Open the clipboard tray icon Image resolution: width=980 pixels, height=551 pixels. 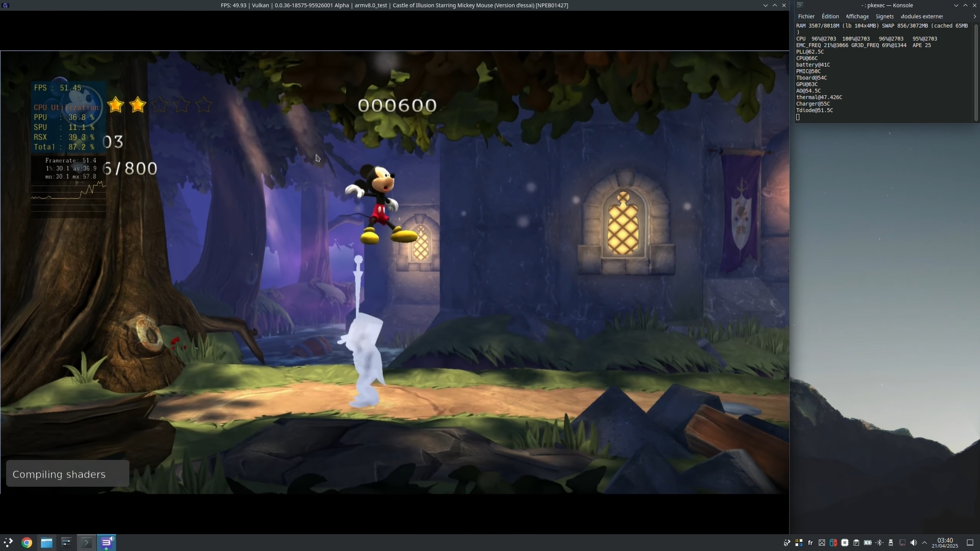click(x=856, y=543)
